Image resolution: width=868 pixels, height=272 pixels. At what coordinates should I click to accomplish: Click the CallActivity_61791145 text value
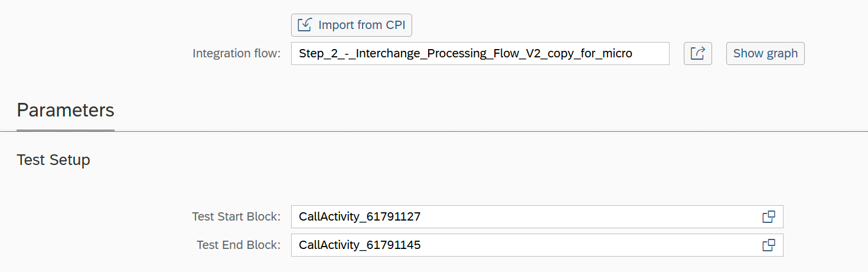pos(360,245)
